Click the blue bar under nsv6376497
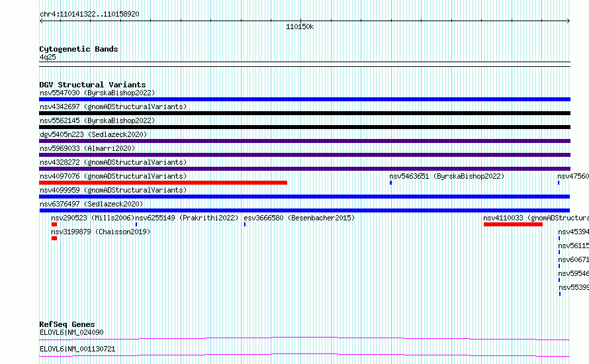The height and width of the screenshot is (364, 589). point(304,210)
